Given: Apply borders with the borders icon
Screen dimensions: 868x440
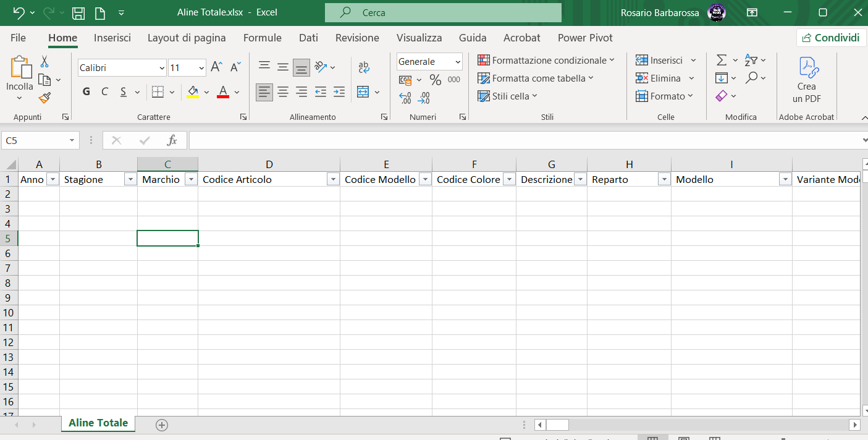Looking at the screenshot, I should (x=158, y=92).
